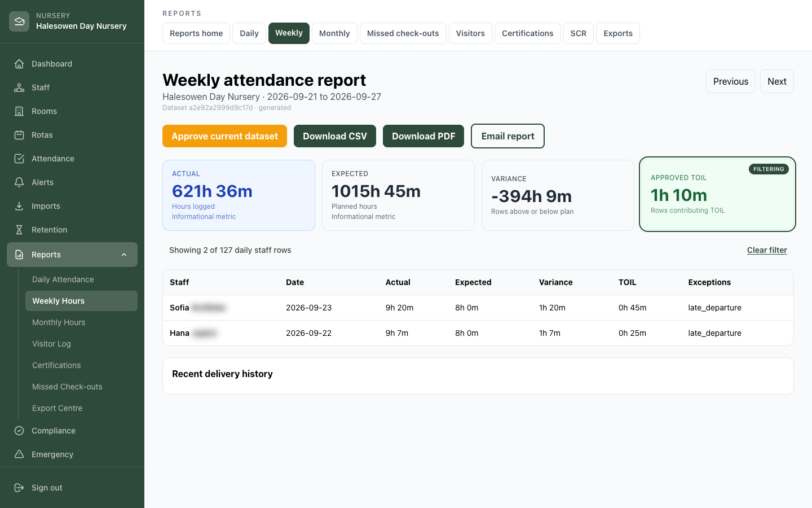Select the Expected hours metric card
This screenshot has height=508, width=812.
point(398,195)
